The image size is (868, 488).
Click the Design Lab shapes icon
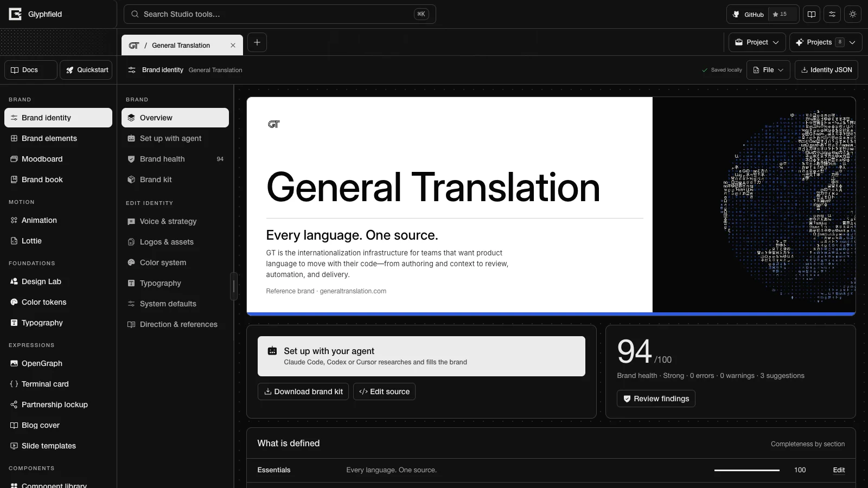[14, 281]
